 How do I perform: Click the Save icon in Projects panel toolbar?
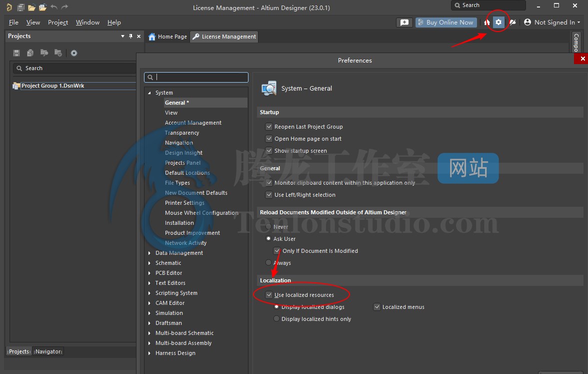[16, 53]
